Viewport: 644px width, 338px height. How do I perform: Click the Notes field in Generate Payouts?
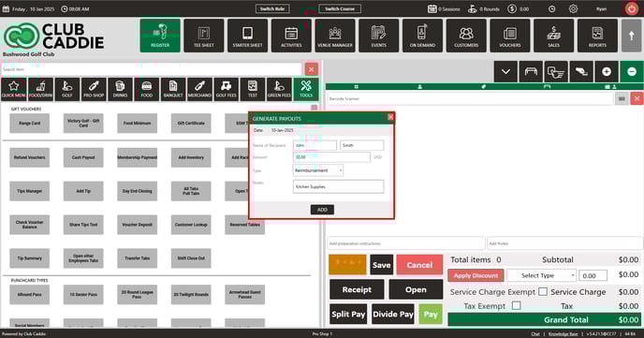(338, 186)
